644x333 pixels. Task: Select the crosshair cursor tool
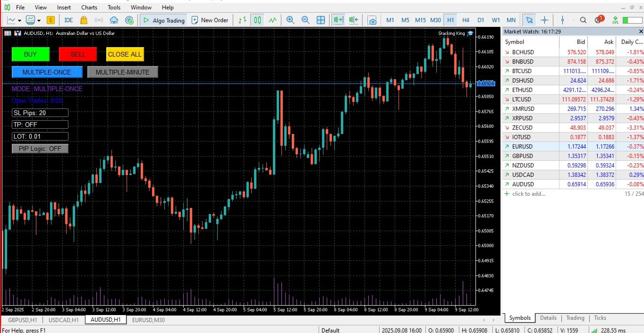point(544,20)
